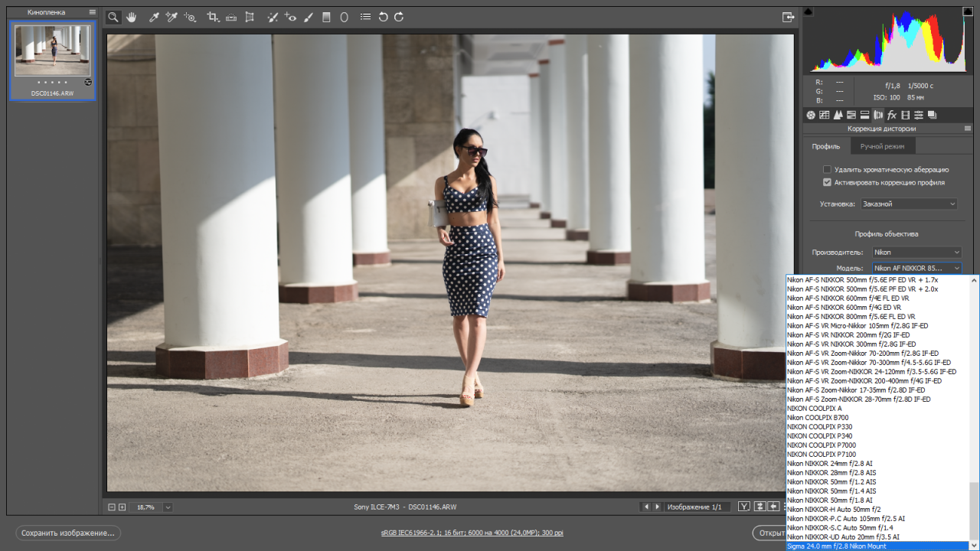Rotate image counterclockwise
Image resolution: width=980 pixels, height=551 pixels.
[383, 17]
